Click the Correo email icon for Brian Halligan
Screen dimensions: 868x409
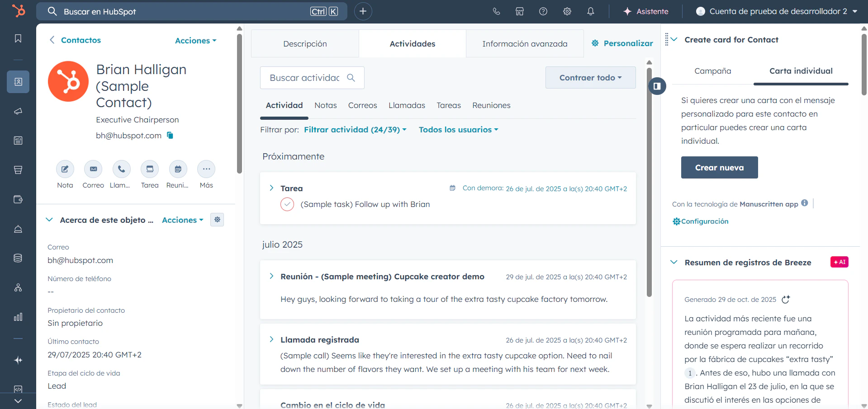coord(93,169)
